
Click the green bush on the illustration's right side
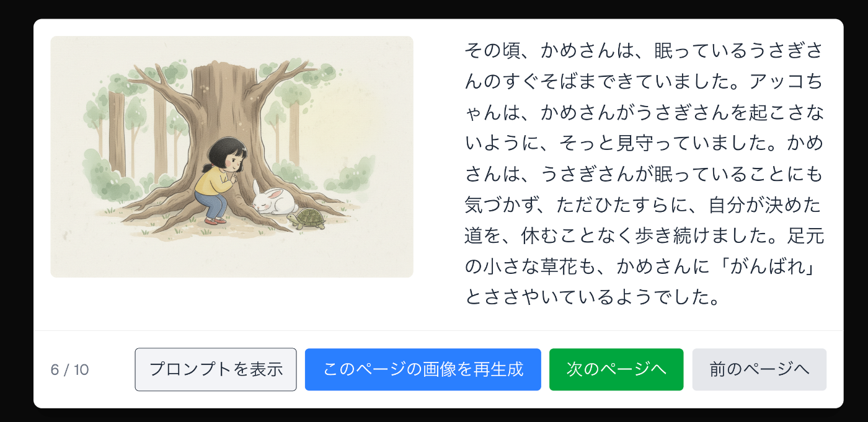coord(353,175)
